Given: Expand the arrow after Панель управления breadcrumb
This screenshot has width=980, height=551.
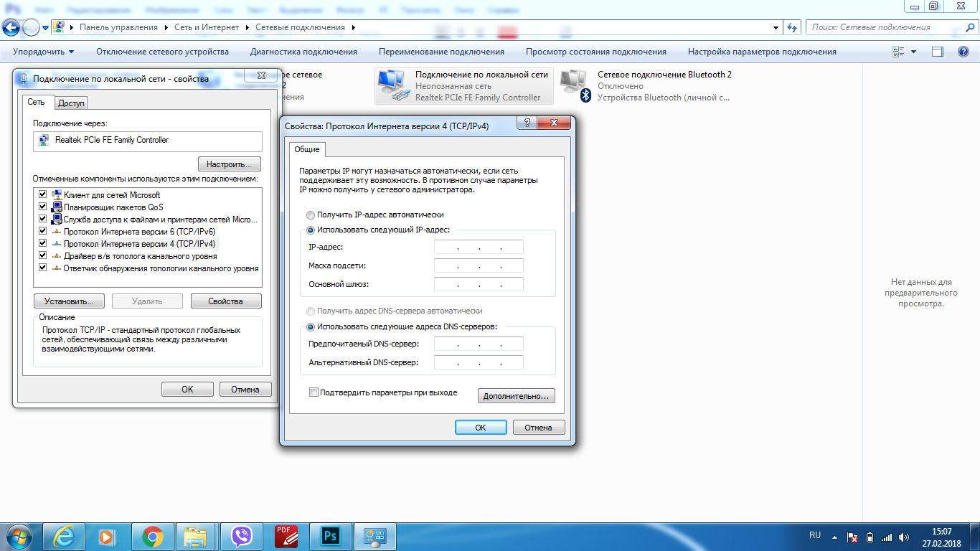Looking at the screenshot, I should (x=166, y=27).
